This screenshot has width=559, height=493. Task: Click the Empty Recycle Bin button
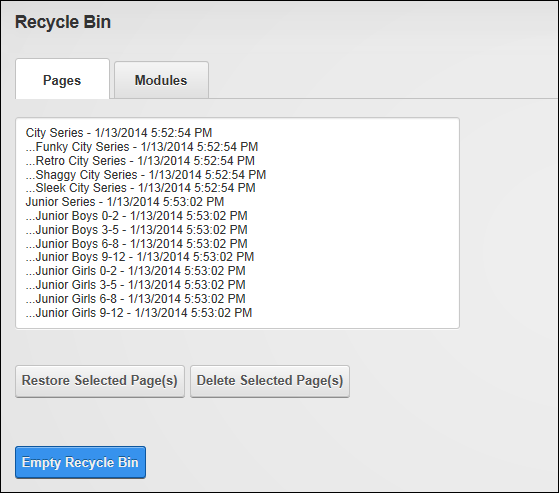pos(81,462)
